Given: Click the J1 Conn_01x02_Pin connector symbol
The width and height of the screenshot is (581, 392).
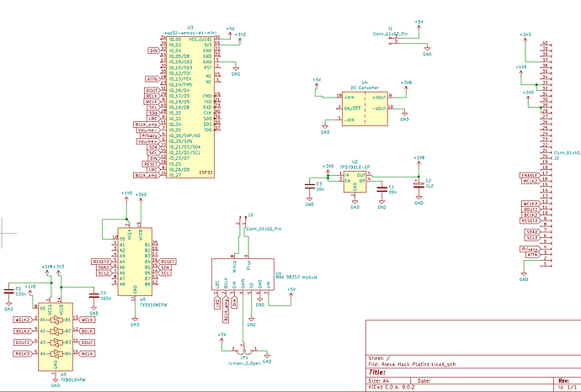Looking at the screenshot, I should tap(393, 40).
